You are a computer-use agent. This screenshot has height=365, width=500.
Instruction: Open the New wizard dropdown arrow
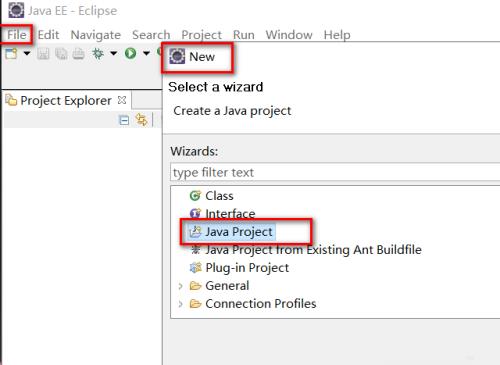(x=27, y=53)
